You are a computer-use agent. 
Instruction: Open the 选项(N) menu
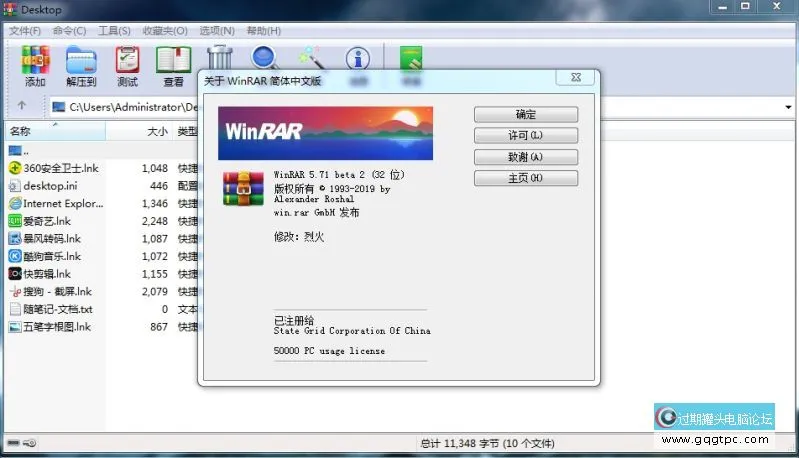click(217, 31)
